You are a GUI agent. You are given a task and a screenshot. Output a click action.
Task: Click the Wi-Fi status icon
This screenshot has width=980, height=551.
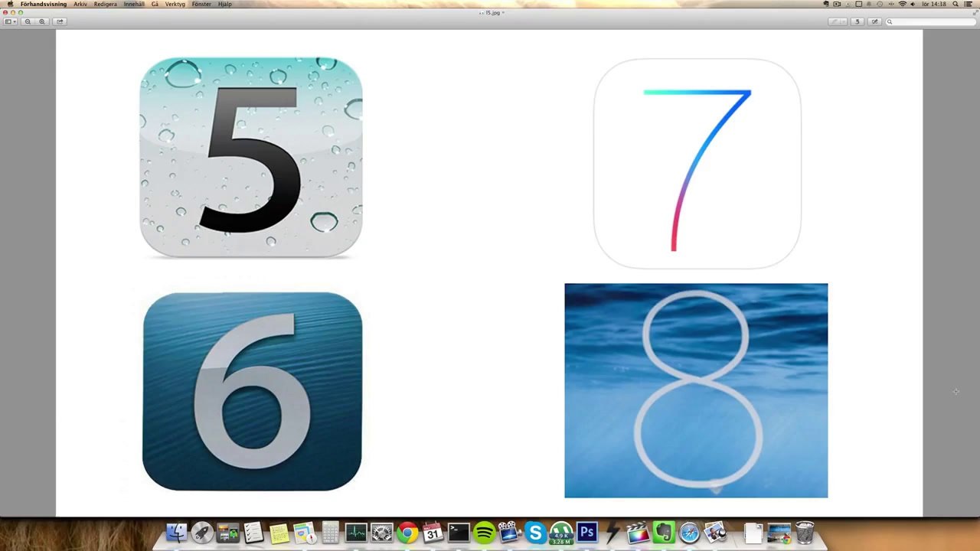pyautogui.click(x=903, y=4)
